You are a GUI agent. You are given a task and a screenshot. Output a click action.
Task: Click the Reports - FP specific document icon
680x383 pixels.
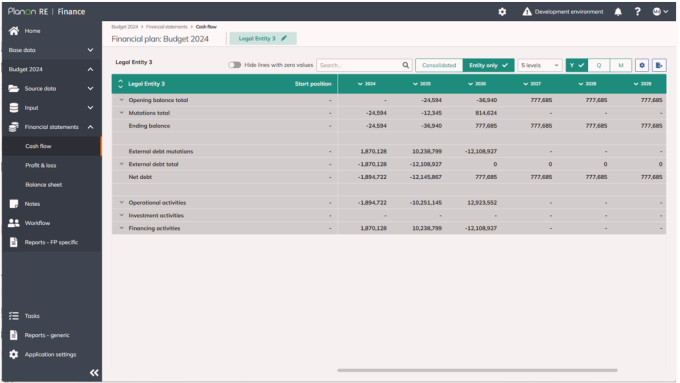[14, 242]
